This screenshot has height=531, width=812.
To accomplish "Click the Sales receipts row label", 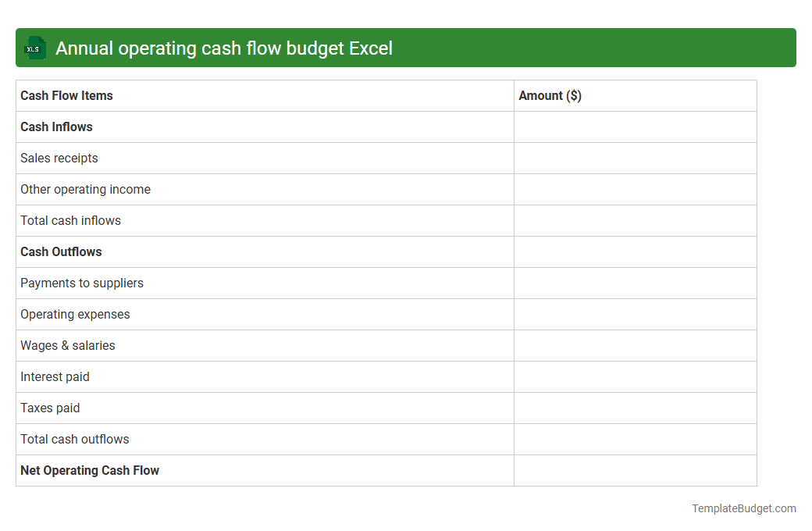I will [x=59, y=158].
